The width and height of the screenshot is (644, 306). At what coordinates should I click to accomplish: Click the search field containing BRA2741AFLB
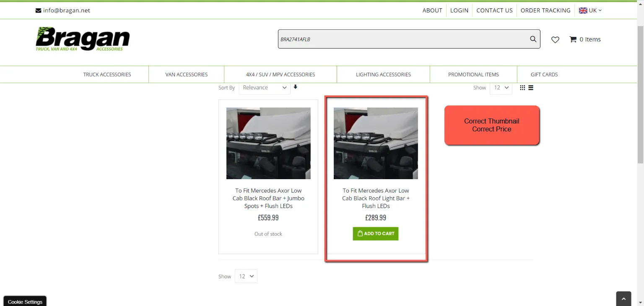click(409, 39)
